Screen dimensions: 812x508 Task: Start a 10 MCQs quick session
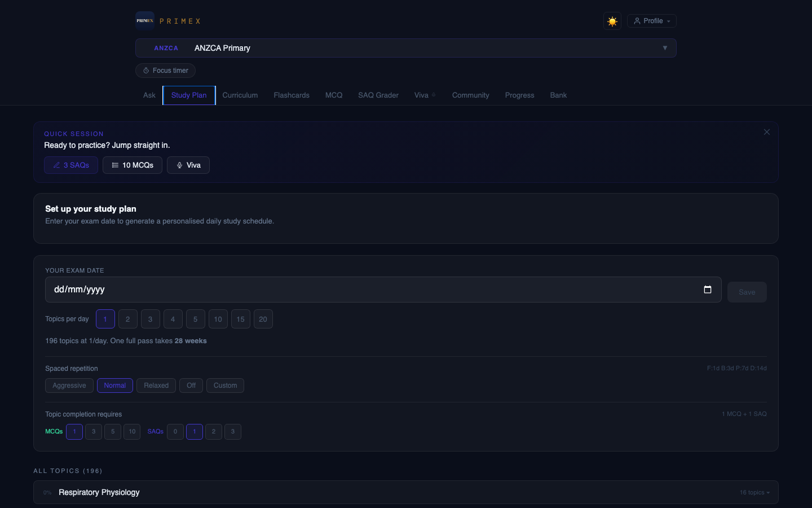click(x=133, y=165)
